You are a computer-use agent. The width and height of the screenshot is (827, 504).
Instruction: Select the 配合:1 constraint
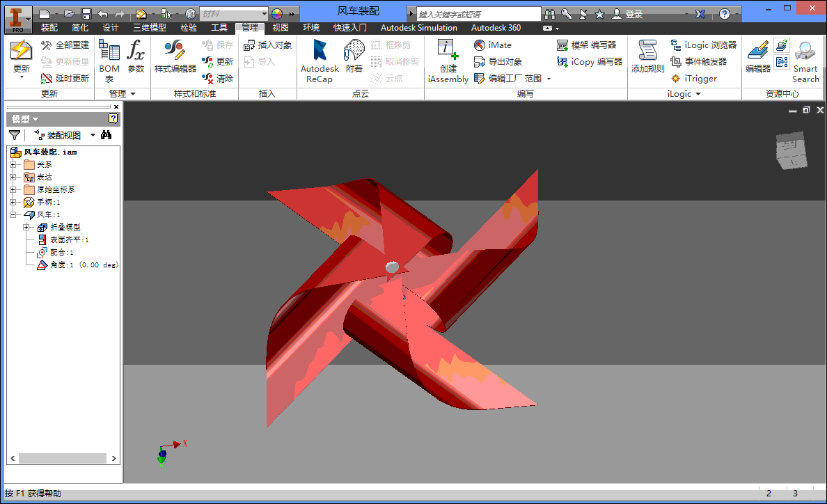click(x=56, y=253)
